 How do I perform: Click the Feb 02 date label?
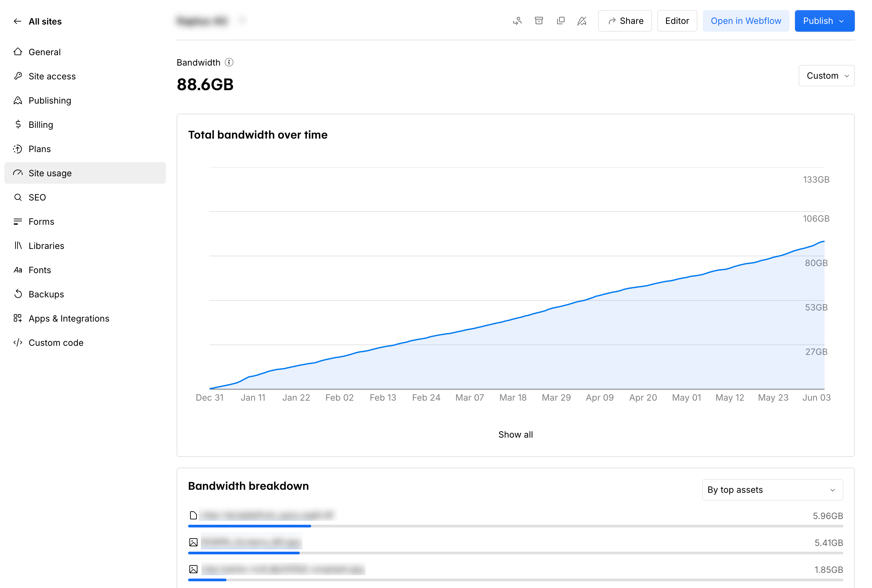pyautogui.click(x=339, y=398)
